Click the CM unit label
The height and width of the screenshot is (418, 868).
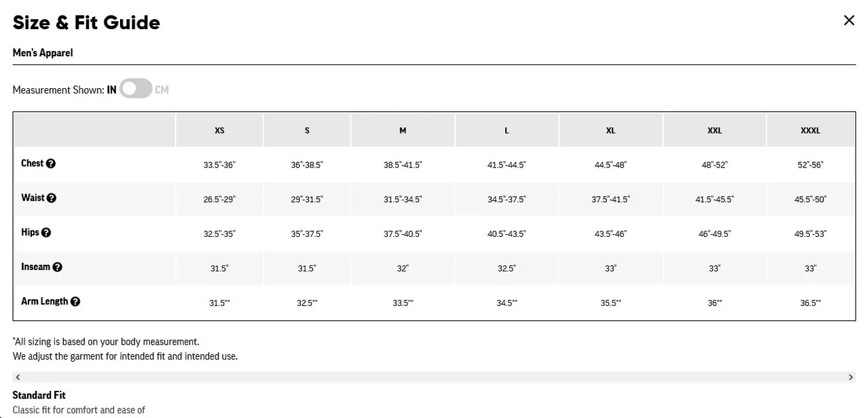coord(161,90)
